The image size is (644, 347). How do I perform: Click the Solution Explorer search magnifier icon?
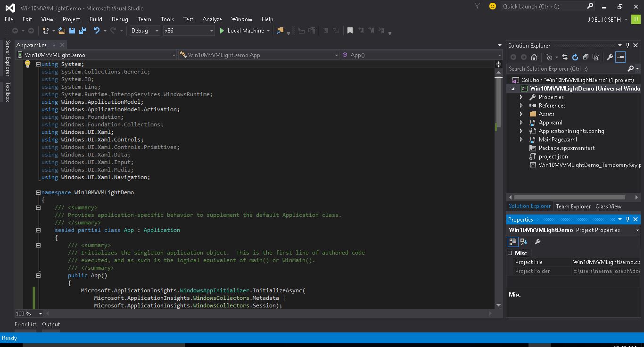631,69
